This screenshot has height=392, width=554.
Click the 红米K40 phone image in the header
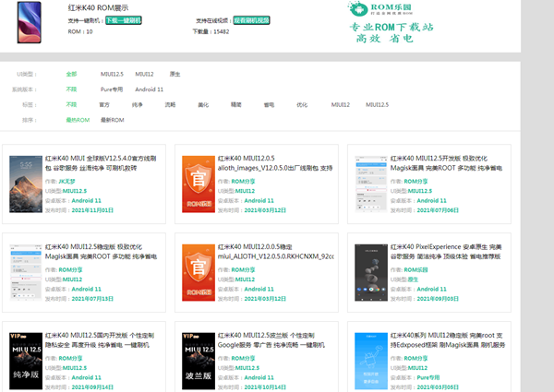pos(30,22)
